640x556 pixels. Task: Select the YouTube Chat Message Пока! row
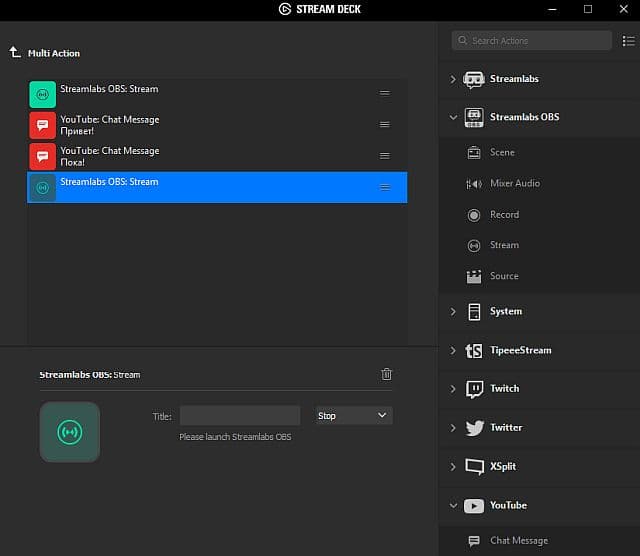pyautogui.click(x=200, y=156)
